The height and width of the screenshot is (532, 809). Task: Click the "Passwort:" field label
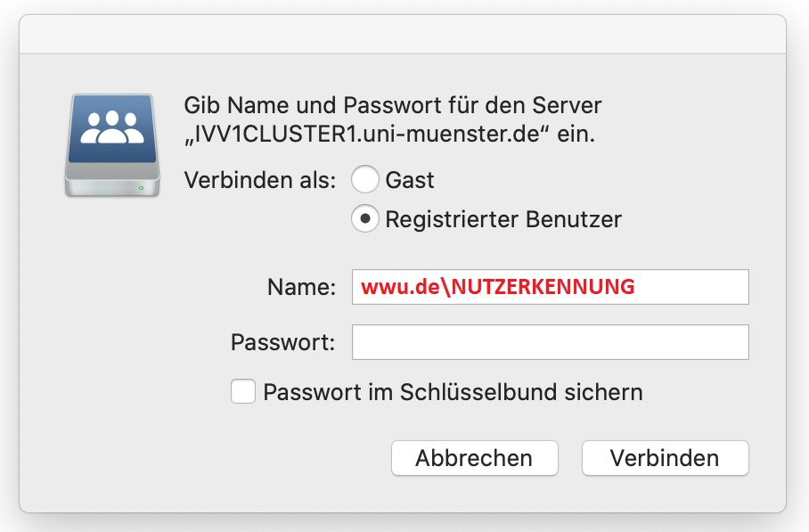tap(282, 342)
